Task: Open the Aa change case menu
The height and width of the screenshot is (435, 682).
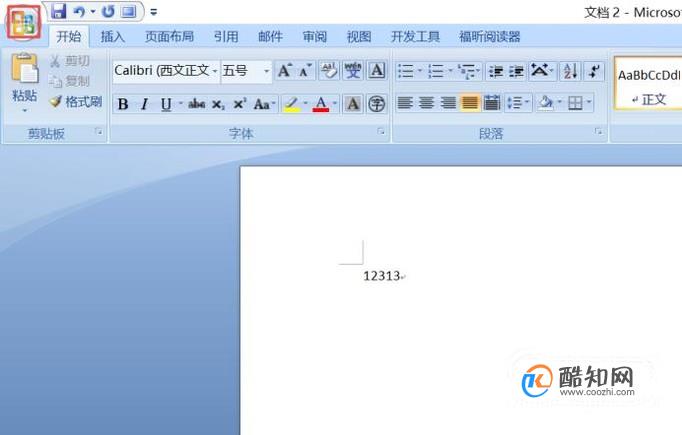Action: point(264,104)
